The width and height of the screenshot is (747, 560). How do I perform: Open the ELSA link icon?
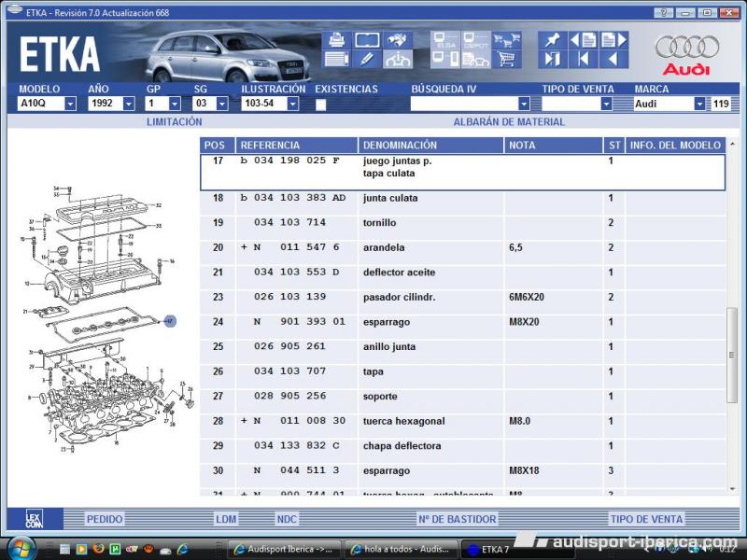[445, 40]
